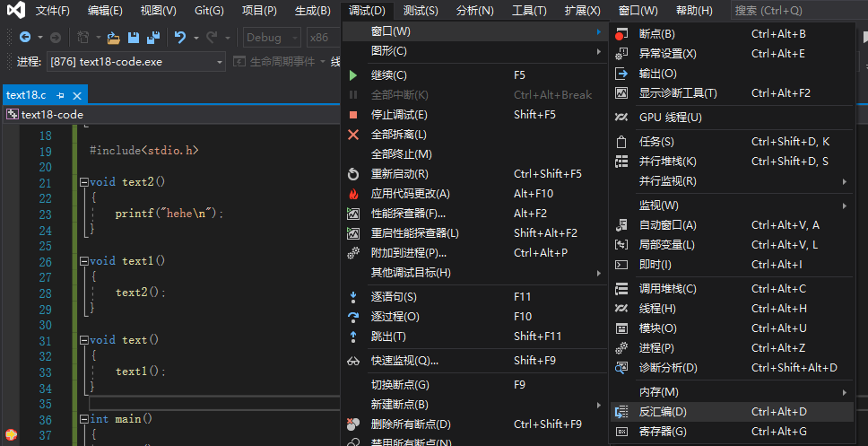This screenshot has width=868, height=446.
Task: Open the View (视图) menu
Action: tap(159, 11)
